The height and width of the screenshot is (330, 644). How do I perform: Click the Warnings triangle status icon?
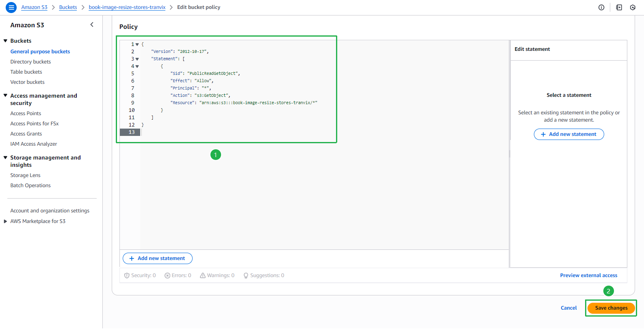[203, 275]
